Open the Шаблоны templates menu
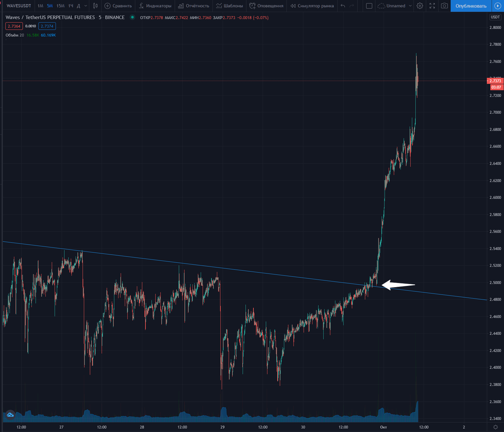This screenshot has height=432, width=504. [x=230, y=6]
